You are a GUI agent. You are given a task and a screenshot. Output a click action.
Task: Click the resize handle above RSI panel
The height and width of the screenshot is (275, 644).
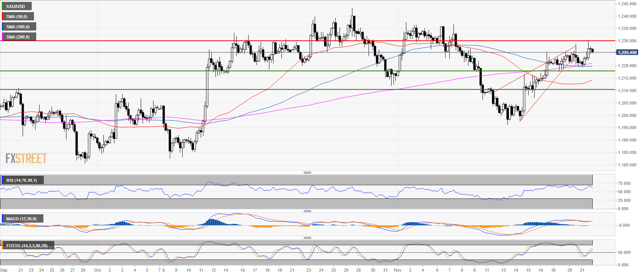point(307,173)
